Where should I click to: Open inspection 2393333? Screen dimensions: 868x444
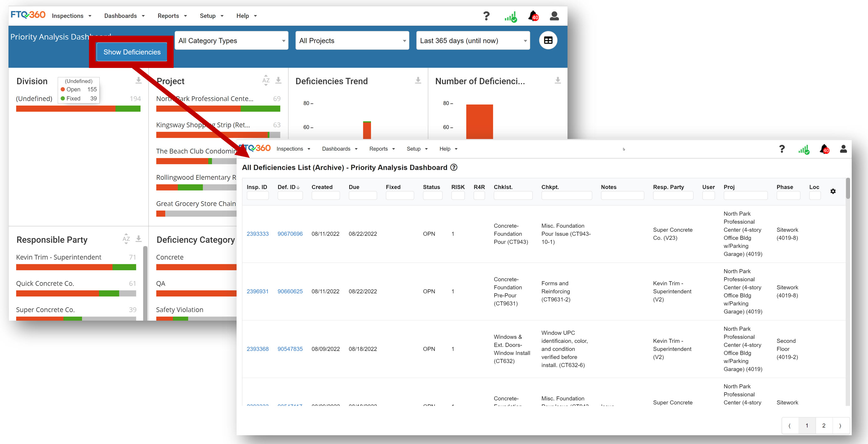tap(258, 234)
